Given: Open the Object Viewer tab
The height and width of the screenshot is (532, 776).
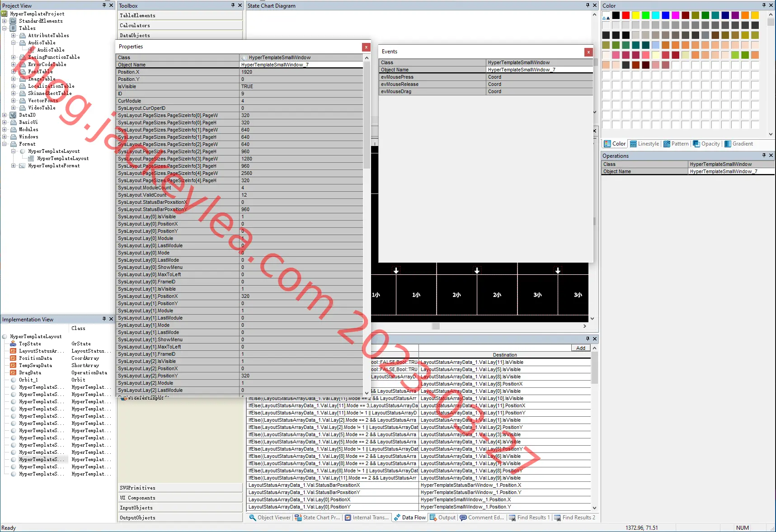Looking at the screenshot, I should [270, 518].
